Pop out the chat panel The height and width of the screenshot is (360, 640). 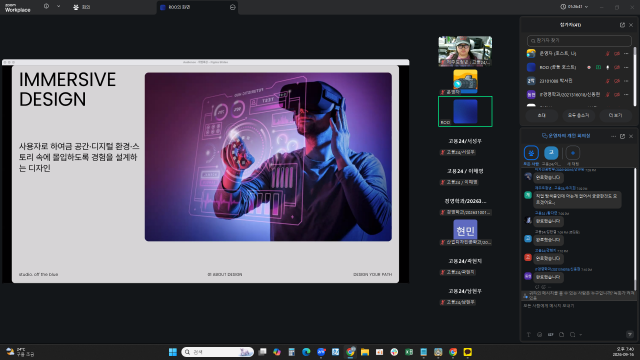point(622,136)
